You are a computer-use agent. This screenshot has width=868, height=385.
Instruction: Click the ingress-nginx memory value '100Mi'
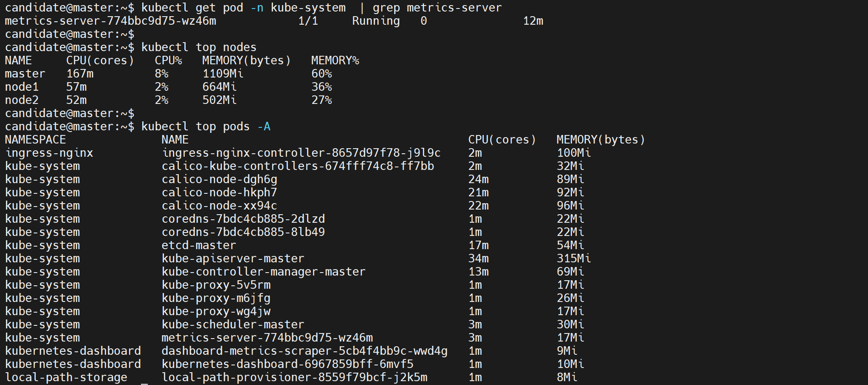(574, 153)
